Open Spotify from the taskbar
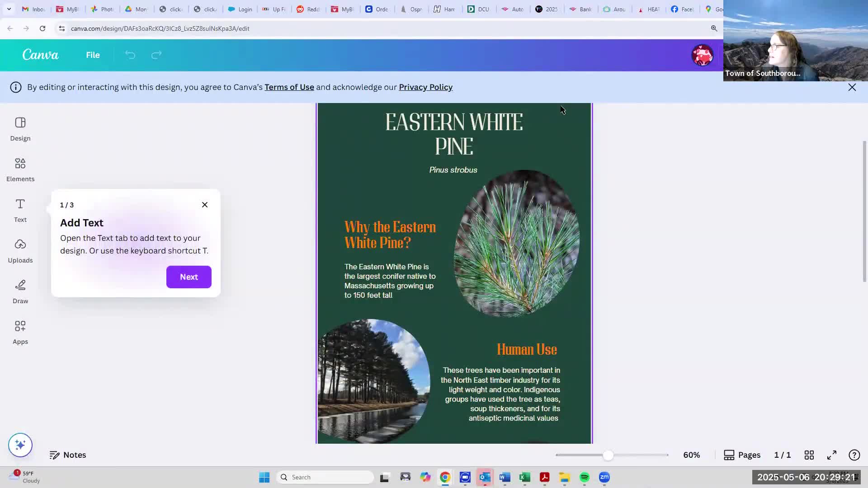868x488 pixels. click(x=584, y=477)
